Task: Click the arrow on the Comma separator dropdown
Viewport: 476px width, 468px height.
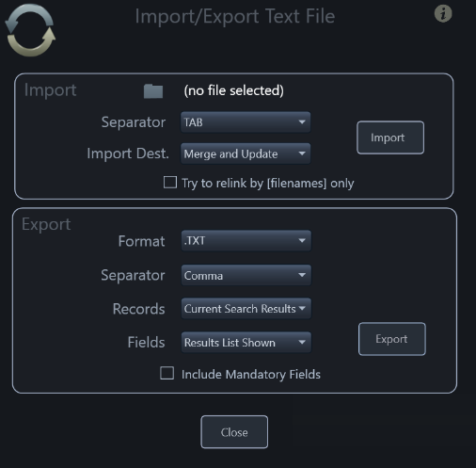Action: tap(302, 275)
